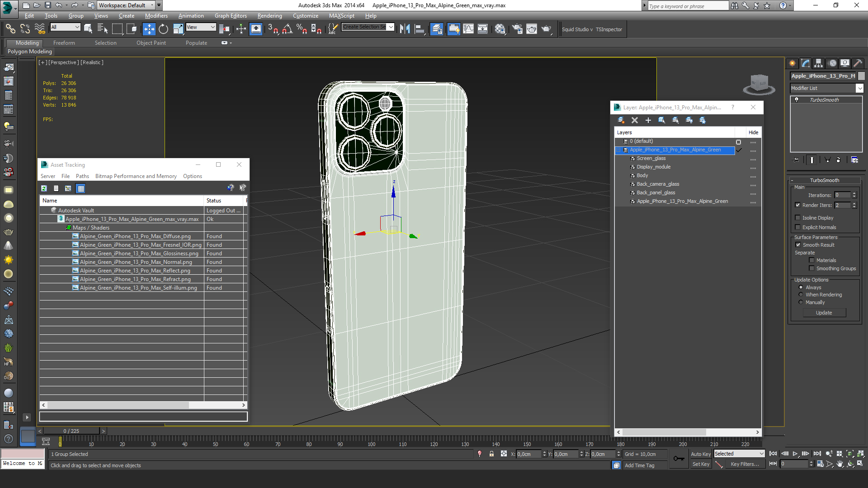This screenshot has width=868, height=488.
Task: Toggle the Angle Snap tool
Action: click(287, 29)
